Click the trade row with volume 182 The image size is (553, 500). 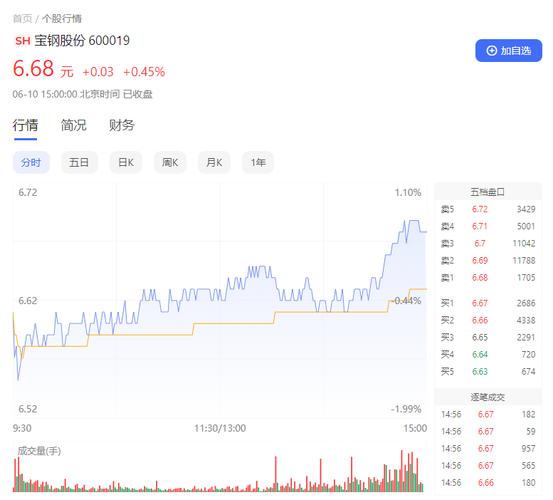tap(488, 414)
